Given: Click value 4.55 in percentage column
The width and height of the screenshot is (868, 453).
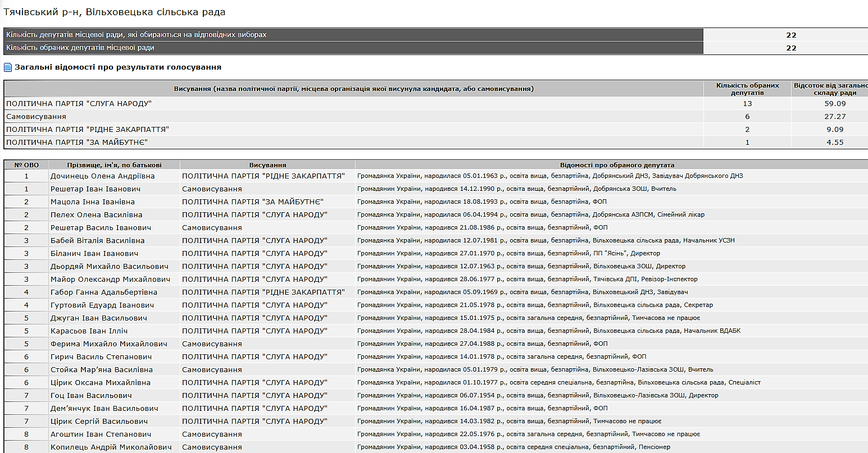Looking at the screenshot, I should pyautogui.click(x=834, y=143).
